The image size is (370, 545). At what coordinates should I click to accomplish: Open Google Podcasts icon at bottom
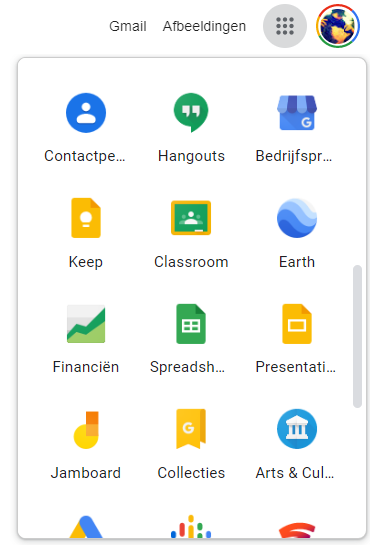pyautogui.click(x=191, y=527)
